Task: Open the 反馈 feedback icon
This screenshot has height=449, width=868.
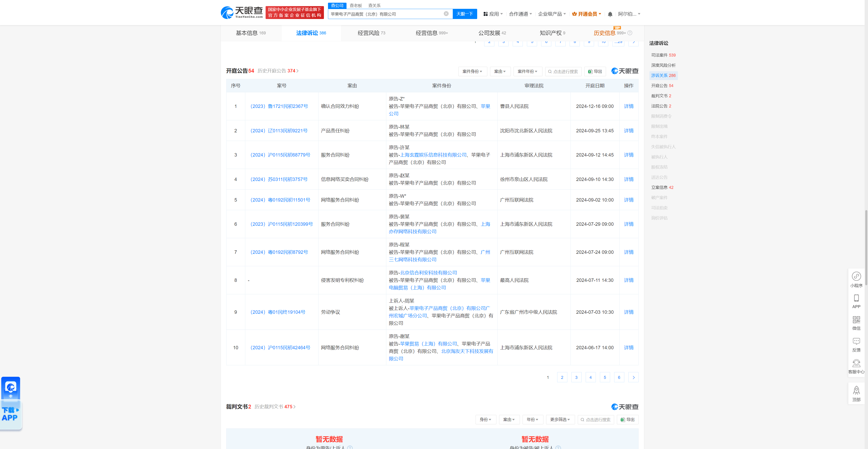Action: [856, 345]
